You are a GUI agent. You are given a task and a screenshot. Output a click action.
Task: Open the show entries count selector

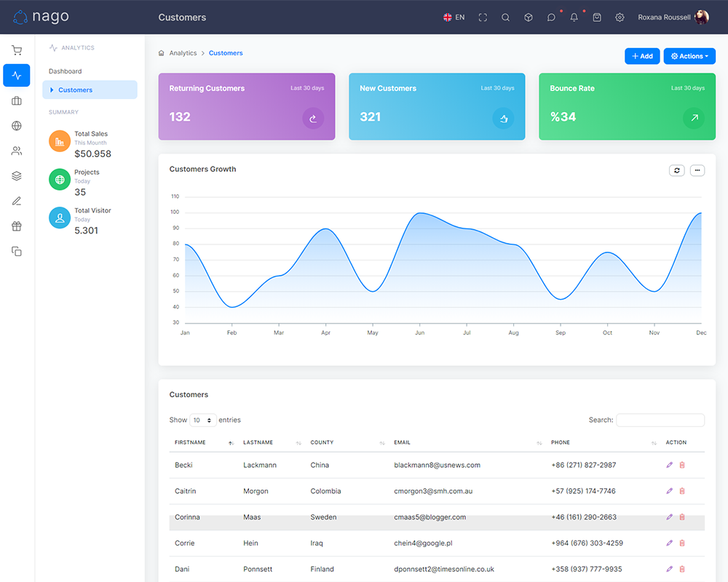203,420
